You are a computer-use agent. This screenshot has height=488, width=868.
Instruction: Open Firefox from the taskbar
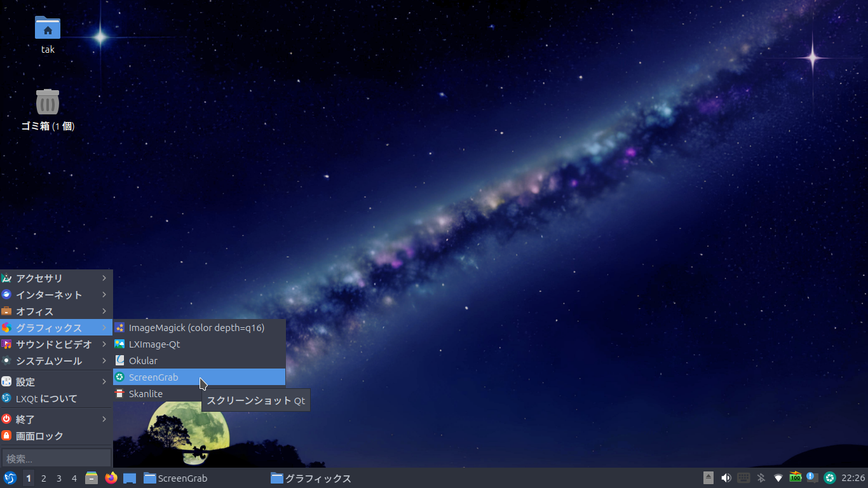(111, 478)
